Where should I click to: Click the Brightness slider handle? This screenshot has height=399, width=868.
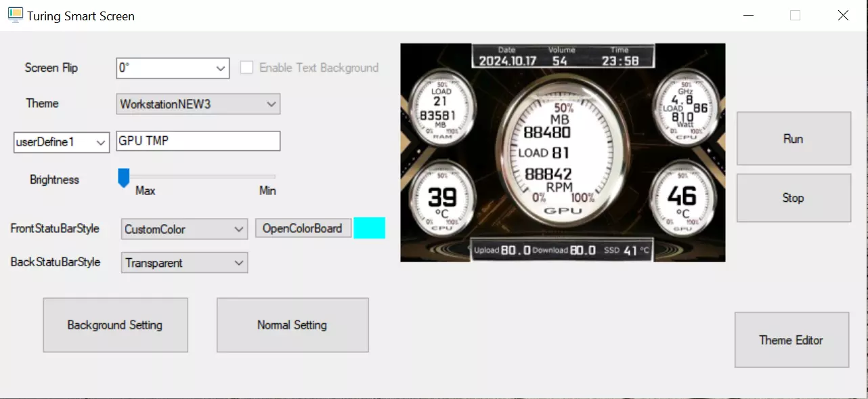pos(123,178)
